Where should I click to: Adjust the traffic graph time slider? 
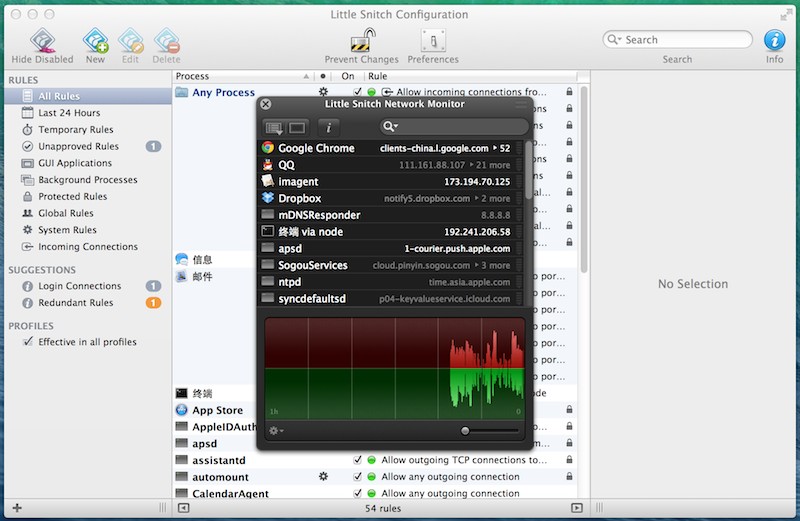(x=465, y=431)
